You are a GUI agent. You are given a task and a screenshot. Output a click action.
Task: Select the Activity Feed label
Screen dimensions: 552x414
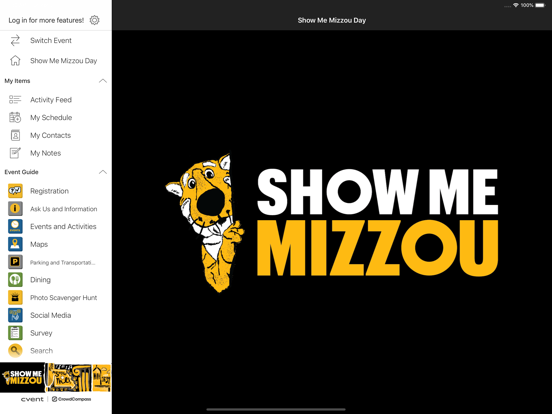pos(51,100)
